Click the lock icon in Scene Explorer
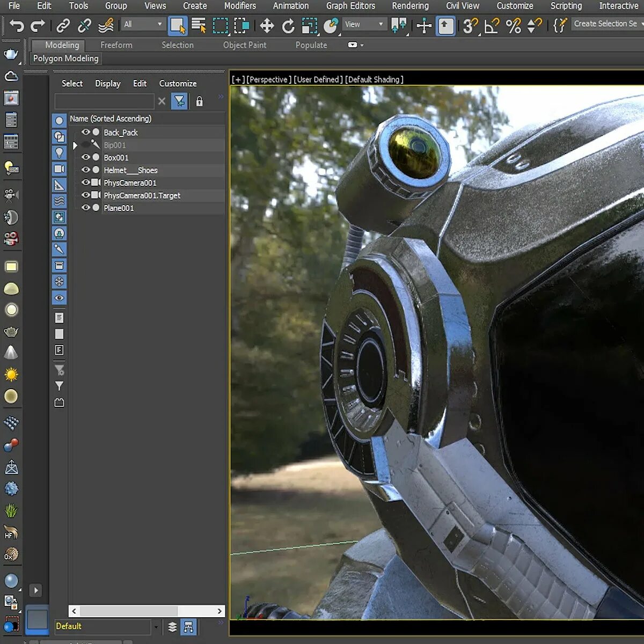644x644 pixels. coord(199,101)
